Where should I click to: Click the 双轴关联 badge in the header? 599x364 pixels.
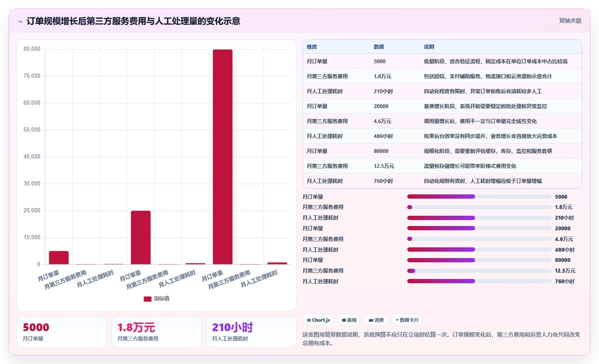[570, 21]
